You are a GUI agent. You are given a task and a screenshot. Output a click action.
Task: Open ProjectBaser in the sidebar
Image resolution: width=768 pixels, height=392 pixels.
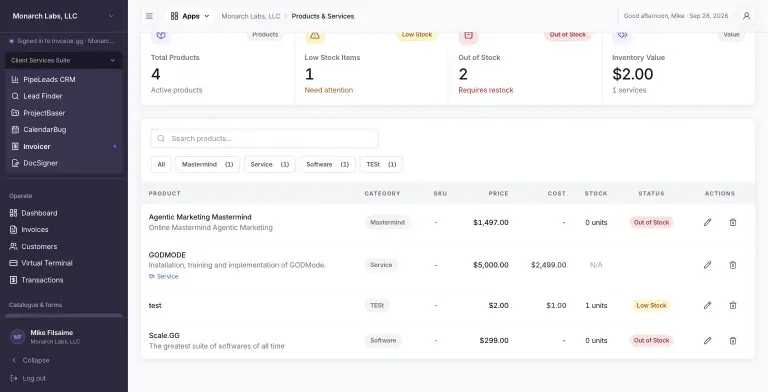[x=64, y=113]
